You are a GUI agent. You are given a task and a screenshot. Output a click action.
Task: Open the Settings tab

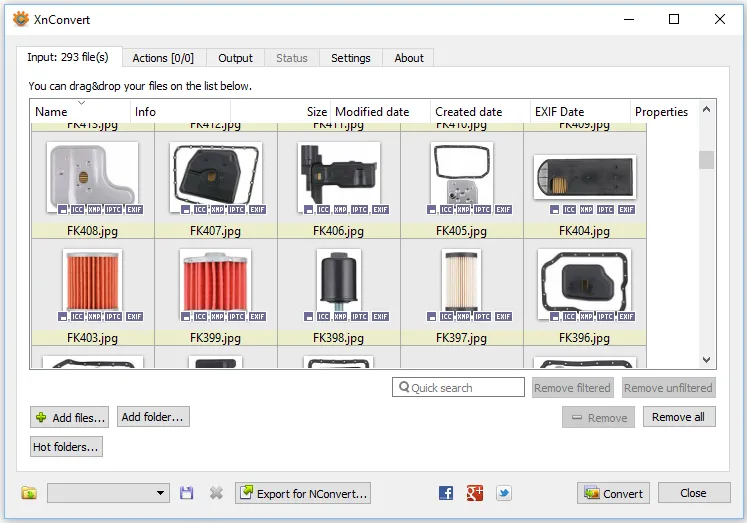click(x=351, y=58)
